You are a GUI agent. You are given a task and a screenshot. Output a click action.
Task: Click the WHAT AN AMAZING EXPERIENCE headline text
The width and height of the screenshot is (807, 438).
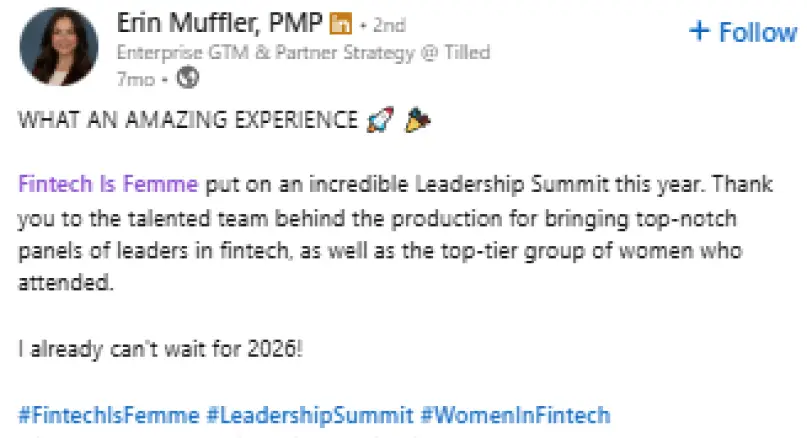[x=186, y=122]
